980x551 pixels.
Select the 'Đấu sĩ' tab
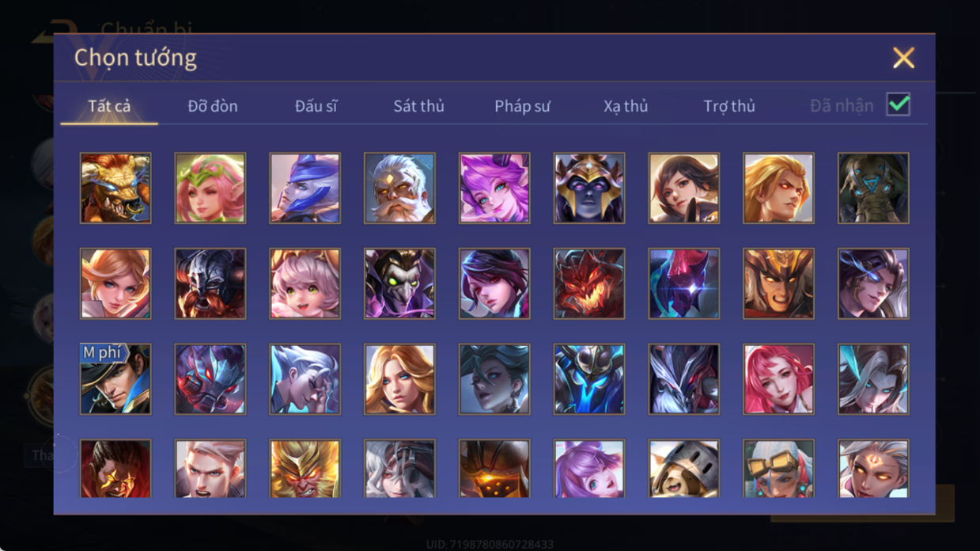pyautogui.click(x=316, y=106)
